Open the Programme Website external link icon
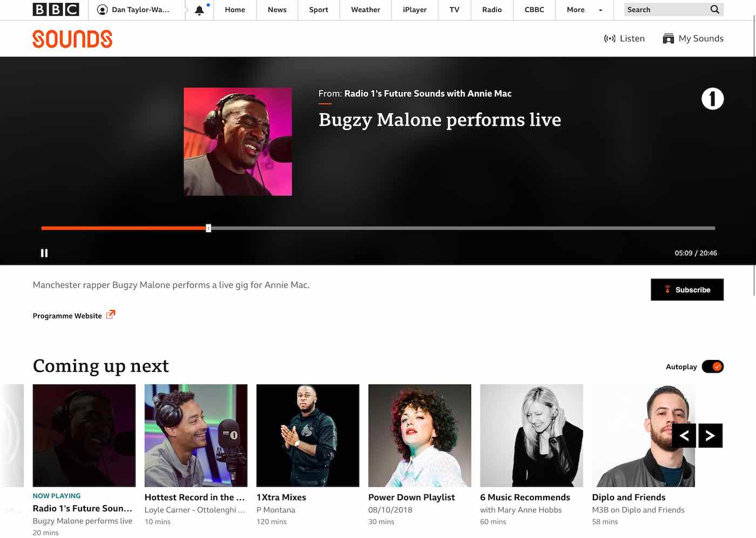756x538 pixels. coord(110,315)
